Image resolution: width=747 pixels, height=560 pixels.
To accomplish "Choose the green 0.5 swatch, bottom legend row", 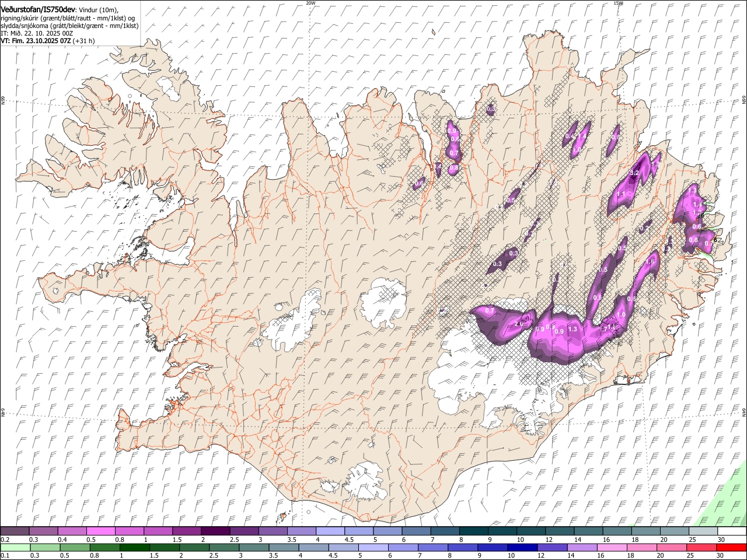I will pyautogui.click(x=75, y=548).
